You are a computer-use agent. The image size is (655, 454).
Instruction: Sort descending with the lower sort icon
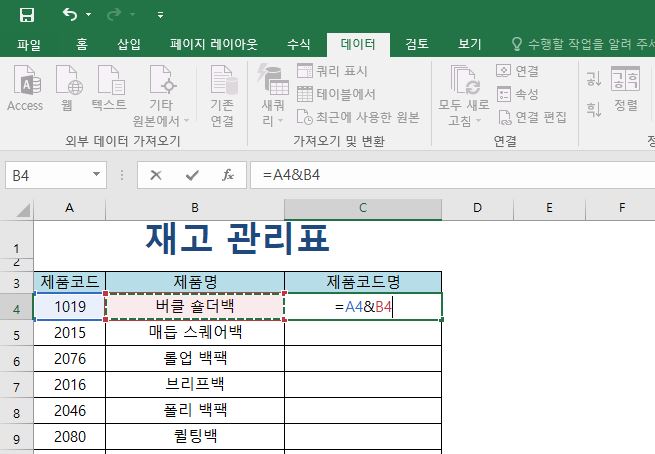coord(594,109)
